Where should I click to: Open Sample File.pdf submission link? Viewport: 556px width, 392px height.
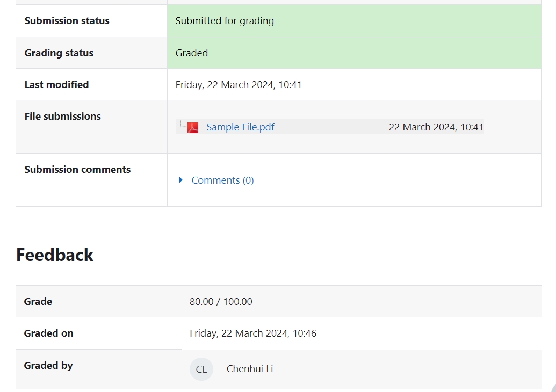240,127
